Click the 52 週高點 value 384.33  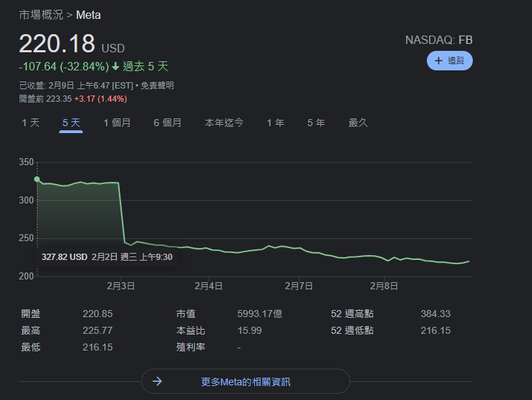436,314
